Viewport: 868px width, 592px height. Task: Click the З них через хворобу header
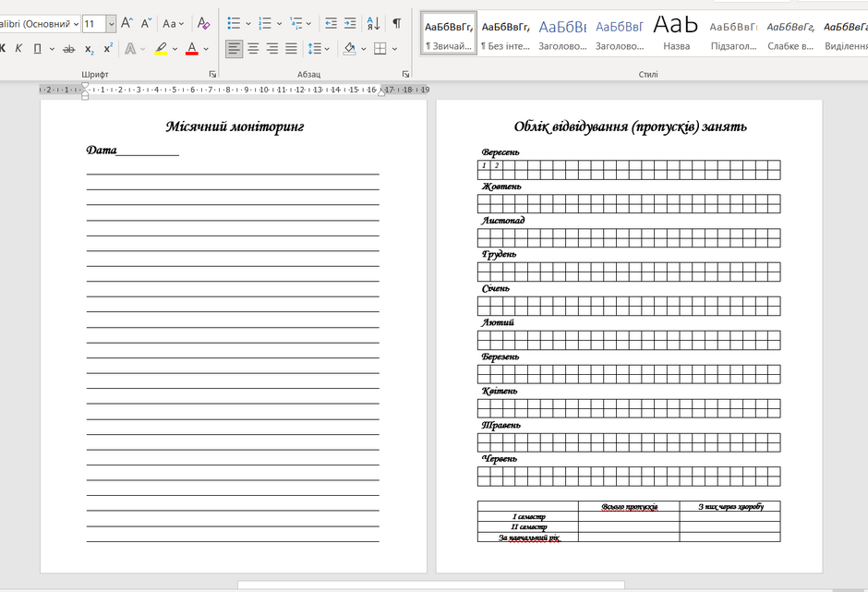(730, 507)
